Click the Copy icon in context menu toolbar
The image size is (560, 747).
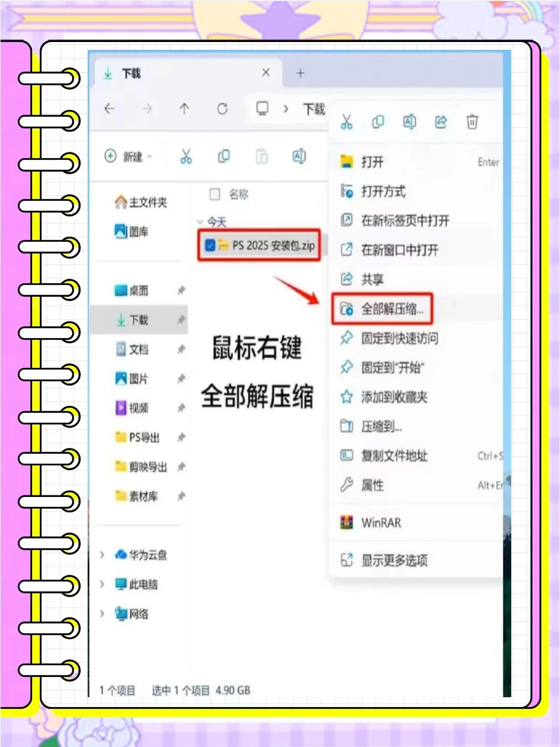[377, 122]
